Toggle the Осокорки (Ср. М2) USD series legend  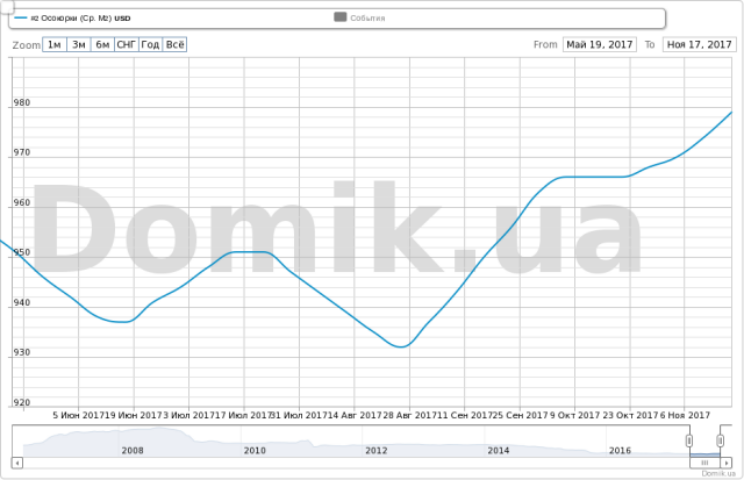pyautogui.click(x=73, y=18)
